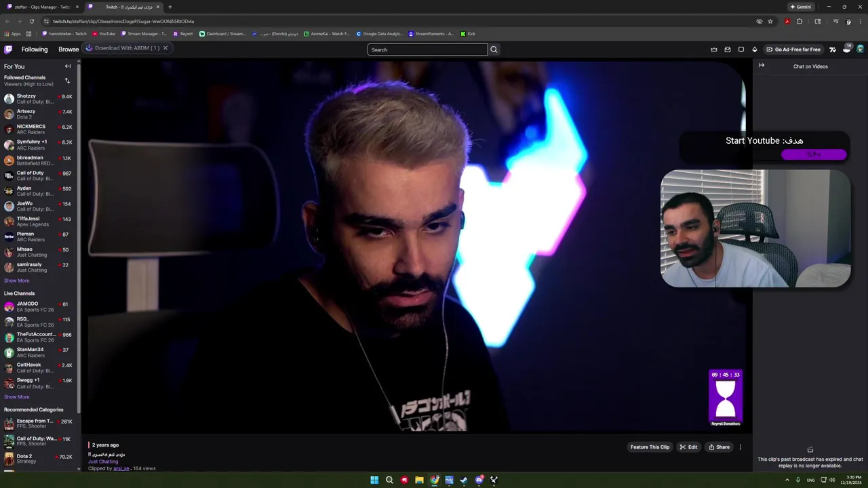Reload the current page
Viewport: 868px width, 488px height.
coord(32,21)
